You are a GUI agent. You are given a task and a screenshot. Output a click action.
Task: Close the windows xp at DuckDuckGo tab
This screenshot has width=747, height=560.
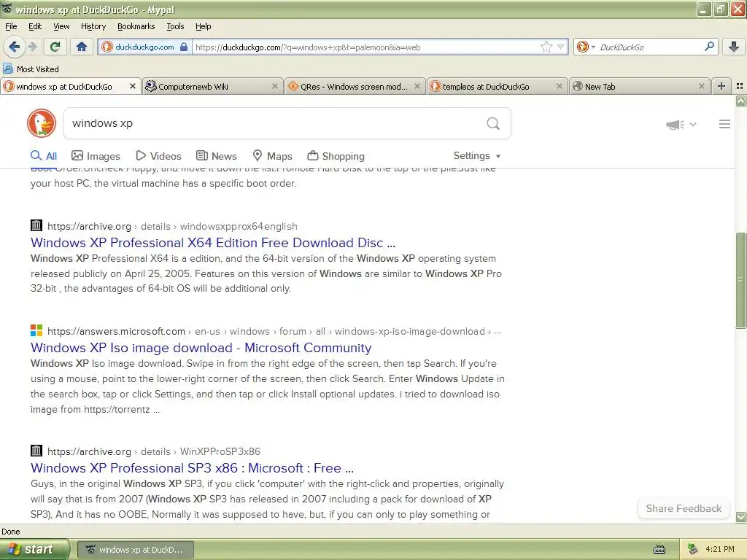click(133, 86)
